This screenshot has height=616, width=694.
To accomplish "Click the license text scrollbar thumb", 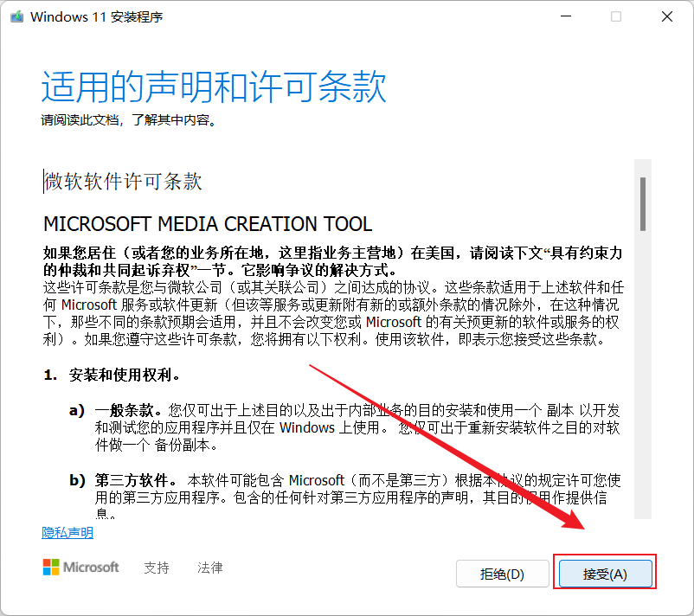I will [x=643, y=204].
